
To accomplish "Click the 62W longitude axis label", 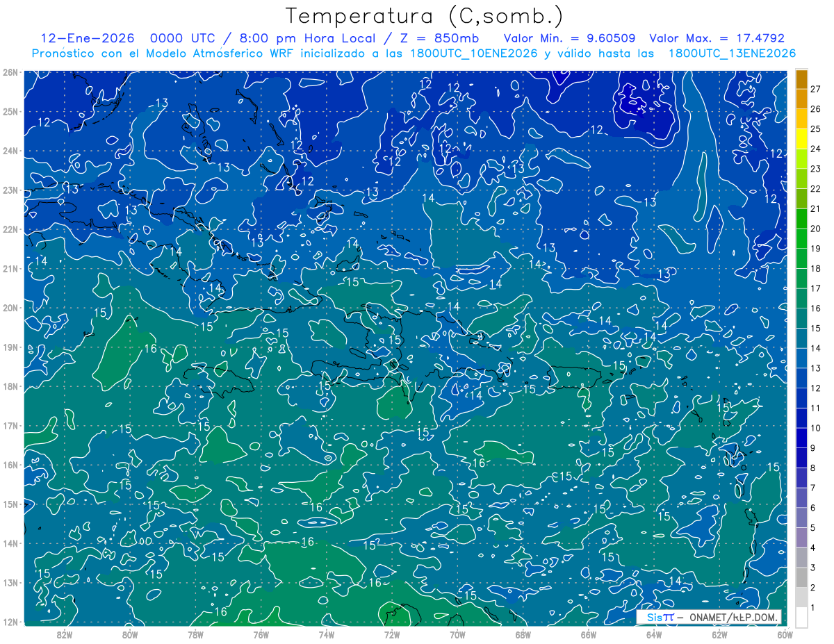I will pyautogui.click(x=719, y=635).
